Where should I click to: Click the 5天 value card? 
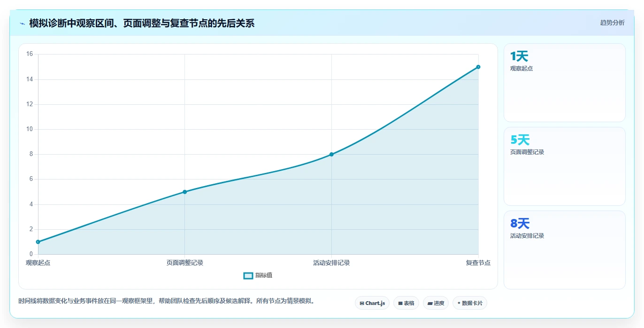564,166
